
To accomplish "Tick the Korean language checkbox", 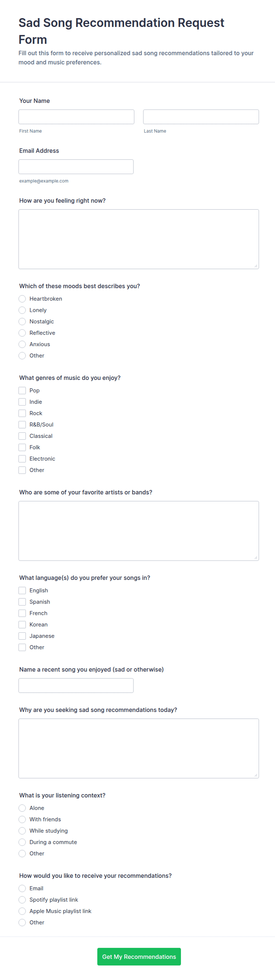I will tap(22, 625).
